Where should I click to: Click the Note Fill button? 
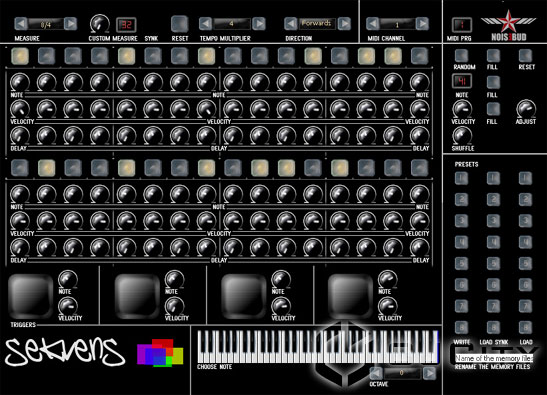(x=493, y=82)
